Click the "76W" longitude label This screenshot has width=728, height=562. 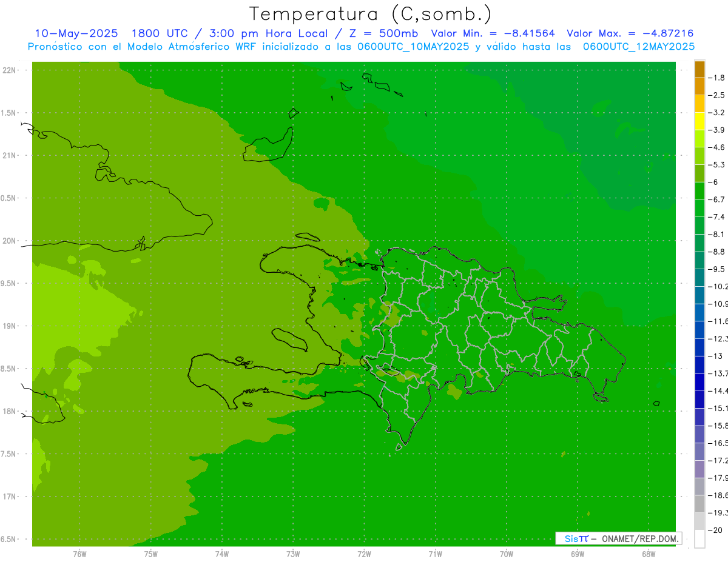79,554
